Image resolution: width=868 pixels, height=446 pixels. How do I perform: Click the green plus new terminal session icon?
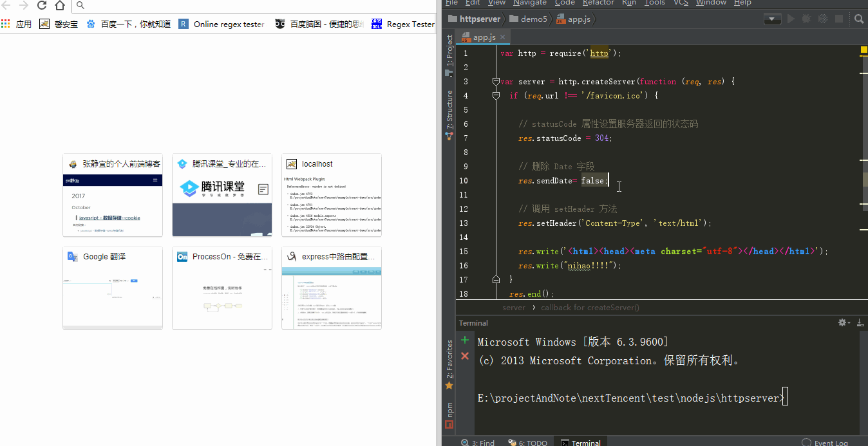(465, 340)
